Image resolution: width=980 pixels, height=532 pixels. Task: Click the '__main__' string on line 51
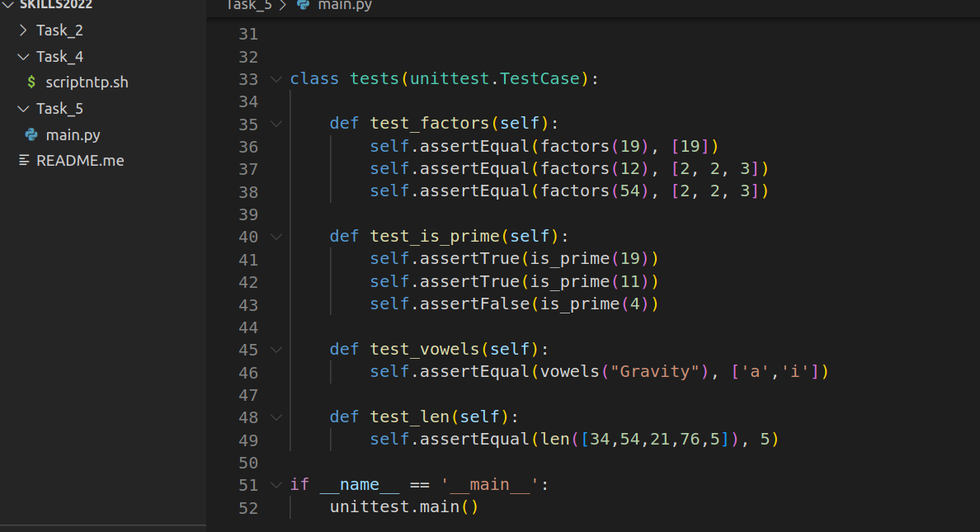(489, 484)
